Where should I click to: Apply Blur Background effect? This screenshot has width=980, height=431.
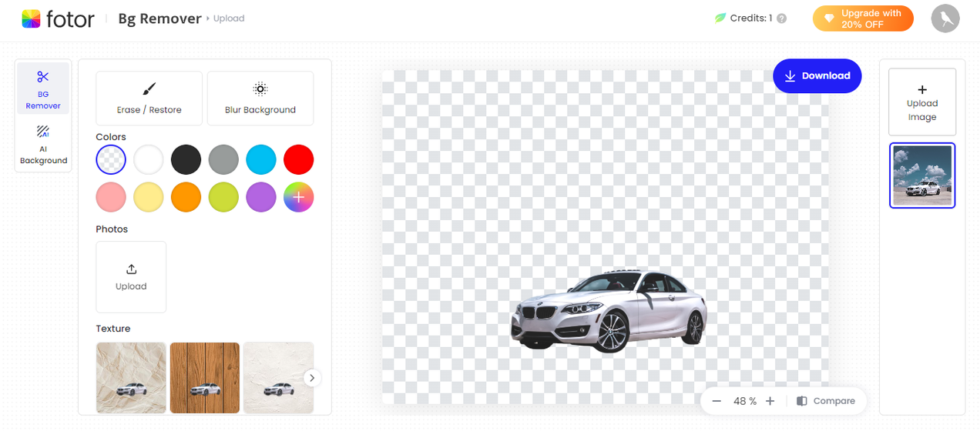tap(260, 99)
